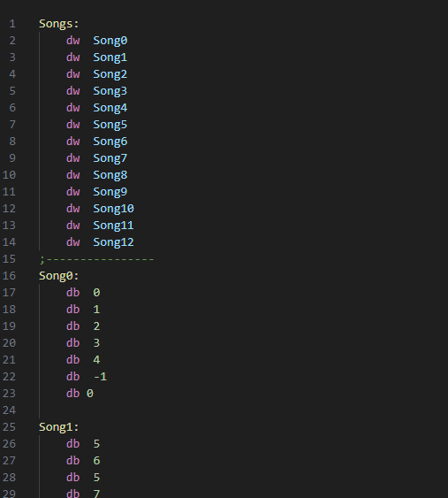
Task: Click the value 2 on line 19
Action: pos(97,326)
